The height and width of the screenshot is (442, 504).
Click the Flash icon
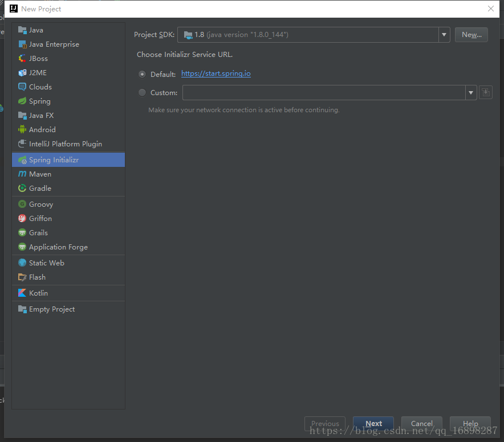point(22,277)
